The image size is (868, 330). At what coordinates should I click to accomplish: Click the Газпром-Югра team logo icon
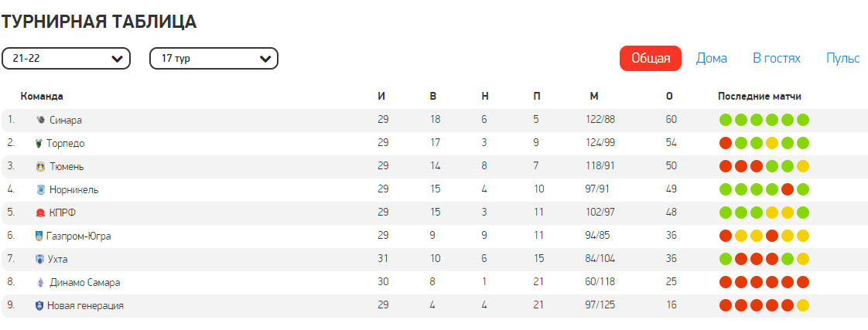pos(39,236)
